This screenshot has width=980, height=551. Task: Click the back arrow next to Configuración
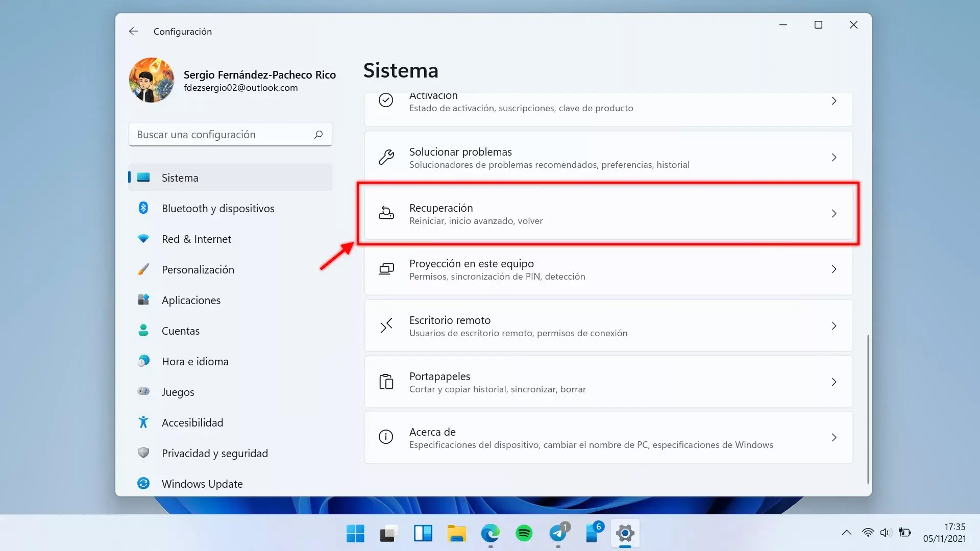click(133, 31)
